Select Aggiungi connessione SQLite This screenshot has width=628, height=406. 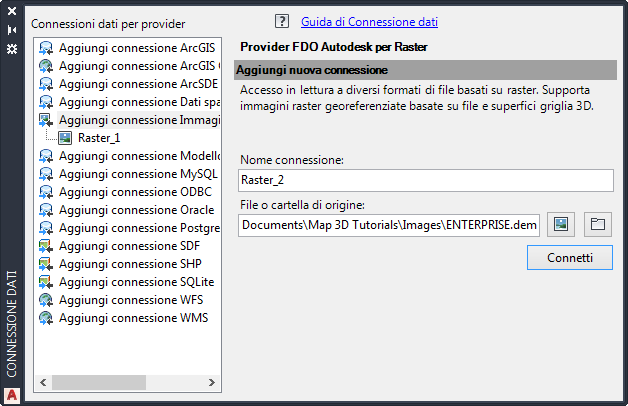tap(136, 282)
